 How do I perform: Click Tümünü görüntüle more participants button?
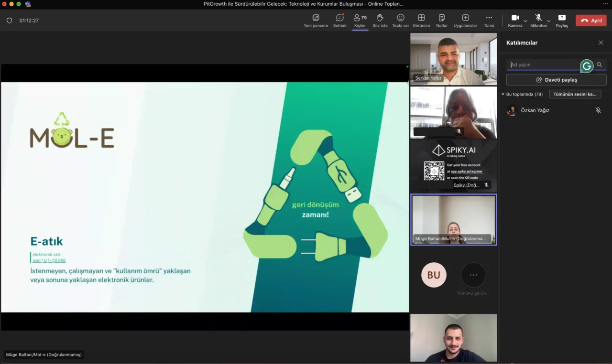tap(473, 275)
